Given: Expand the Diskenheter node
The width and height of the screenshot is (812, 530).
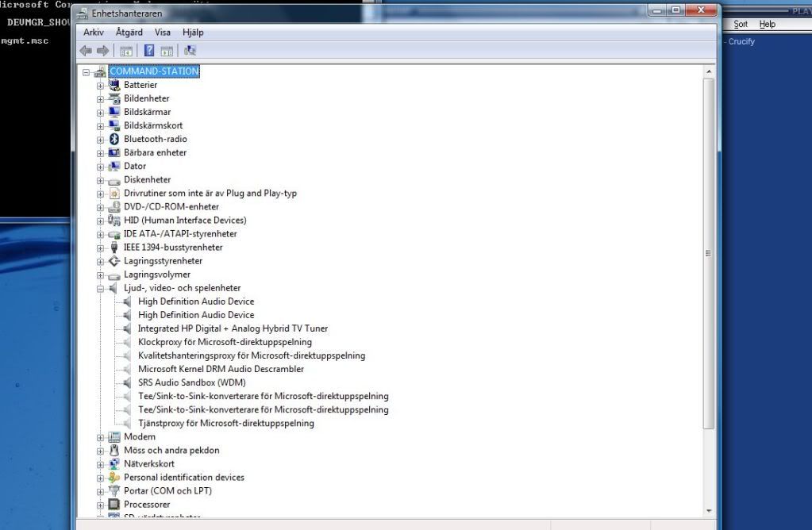Looking at the screenshot, I should click(101, 180).
